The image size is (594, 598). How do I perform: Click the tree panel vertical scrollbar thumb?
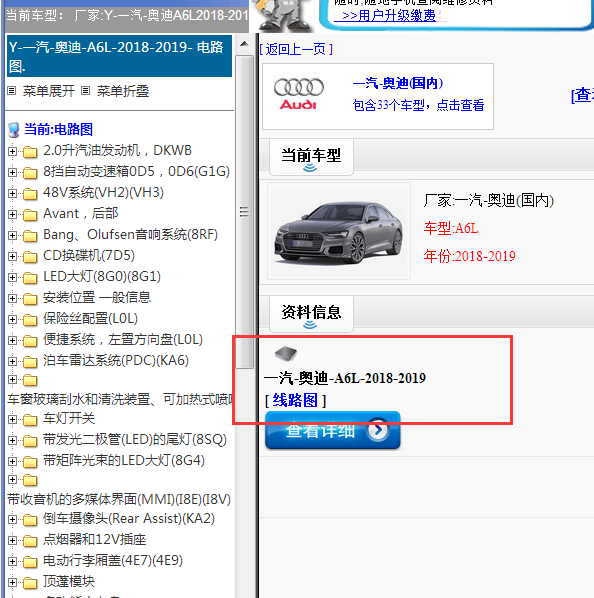[x=244, y=212]
